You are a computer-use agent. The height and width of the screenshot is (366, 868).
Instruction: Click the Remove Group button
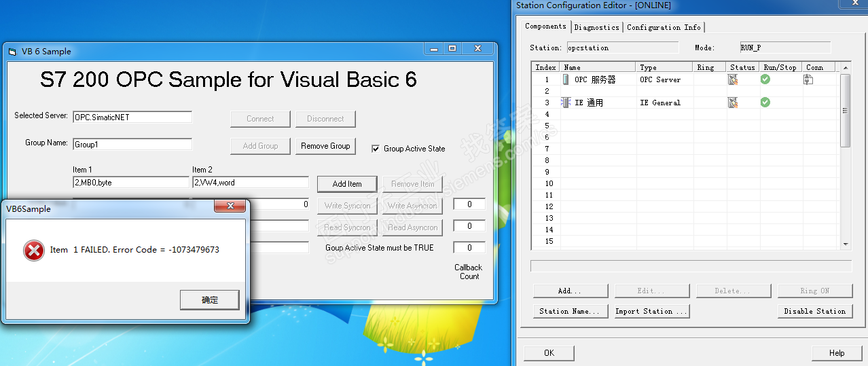pyautogui.click(x=325, y=146)
